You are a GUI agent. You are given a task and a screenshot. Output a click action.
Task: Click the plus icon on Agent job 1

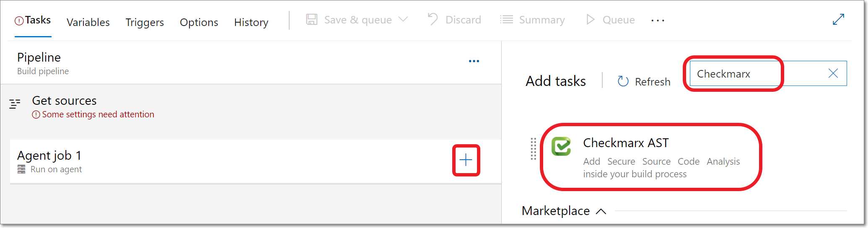(x=466, y=160)
